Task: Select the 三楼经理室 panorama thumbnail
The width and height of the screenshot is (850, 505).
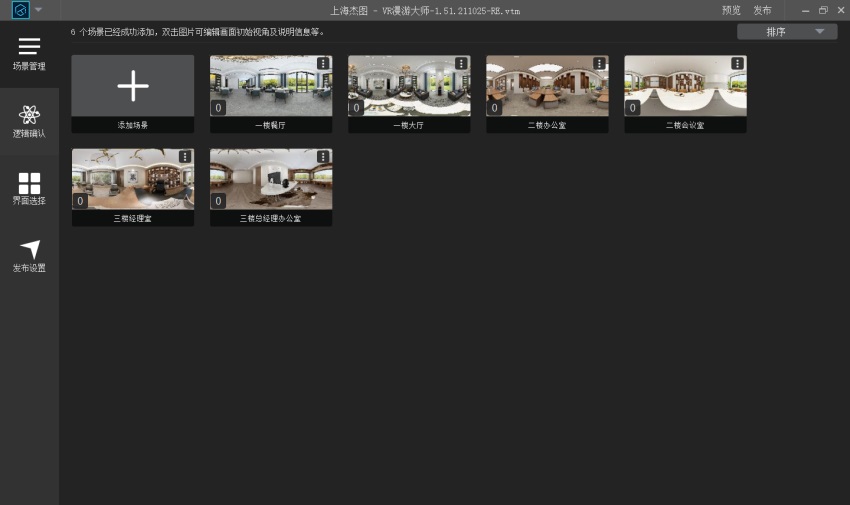Action: [x=133, y=179]
